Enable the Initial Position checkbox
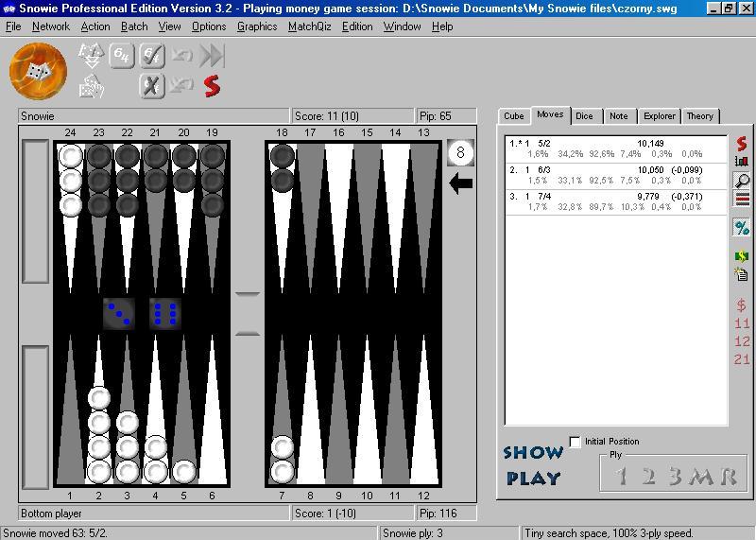This screenshot has width=756, height=540. click(x=576, y=442)
